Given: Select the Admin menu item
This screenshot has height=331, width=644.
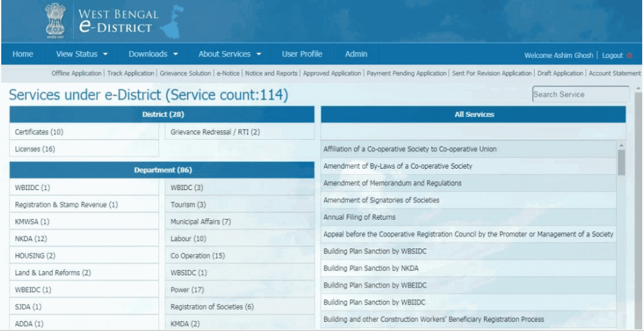Looking at the screenshot, I should coord(356,54).
